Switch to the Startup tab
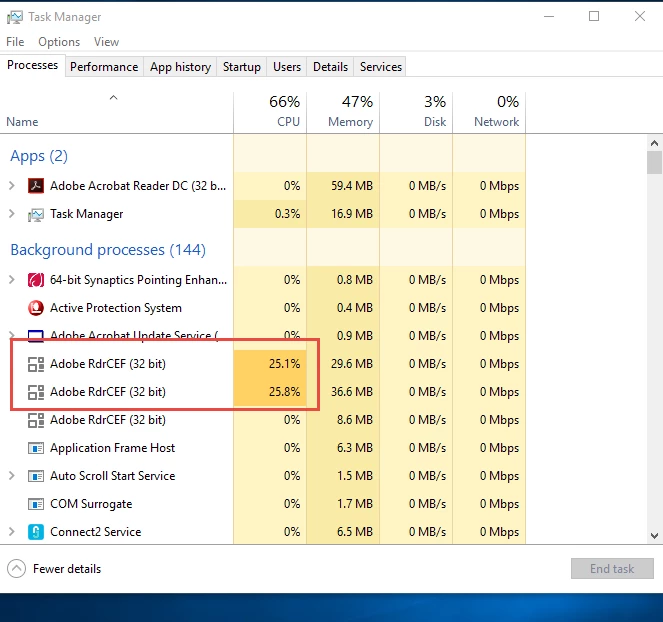Image resolution: width=663 pixels, height=622 pixels. coord(242,67)
